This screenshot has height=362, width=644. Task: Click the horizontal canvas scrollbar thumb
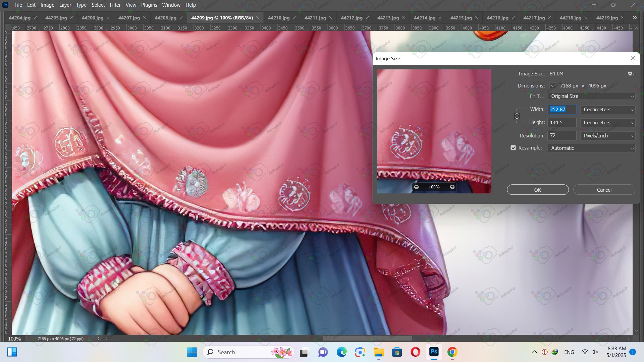click(x=367, y=339)
